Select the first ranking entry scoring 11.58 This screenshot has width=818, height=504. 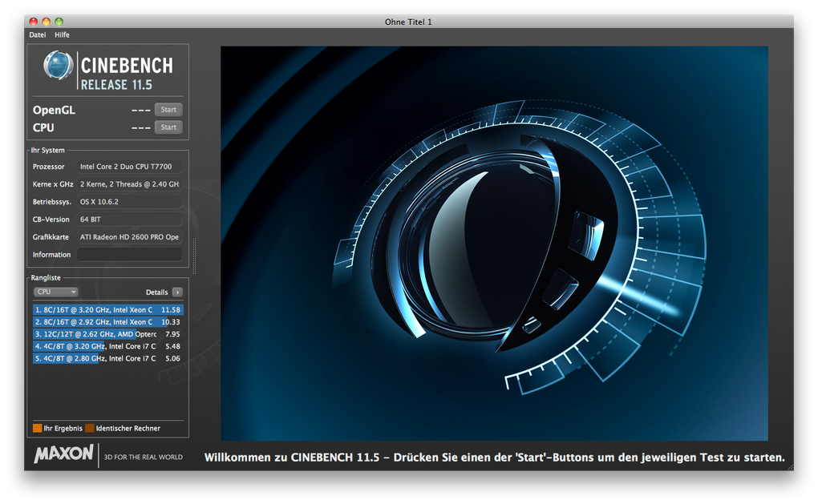pos(107,309)
